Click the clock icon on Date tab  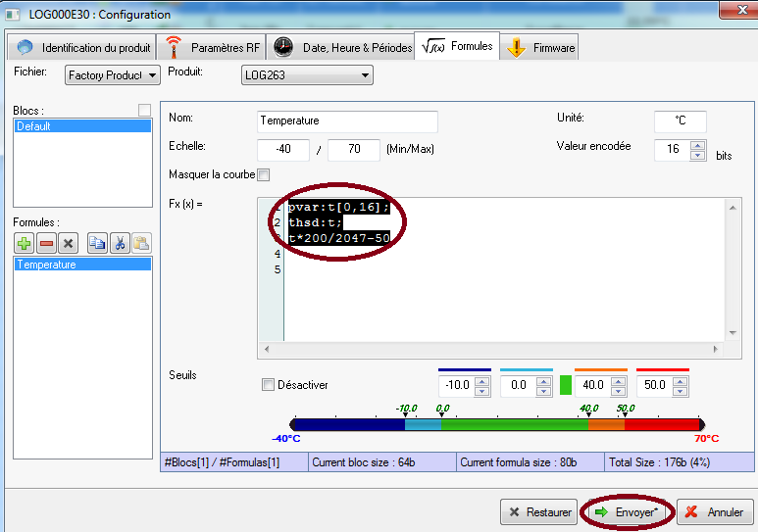[283, 47]
